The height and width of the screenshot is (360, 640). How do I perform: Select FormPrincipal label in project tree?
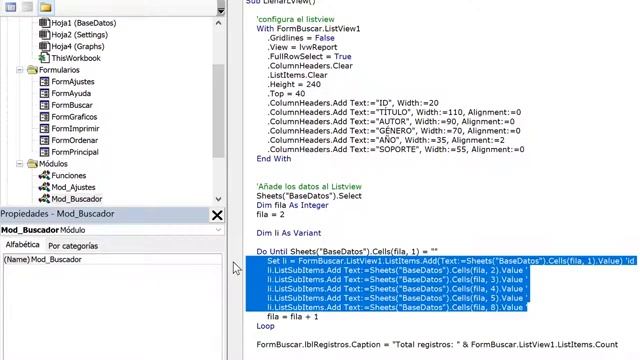pos(75,152)
